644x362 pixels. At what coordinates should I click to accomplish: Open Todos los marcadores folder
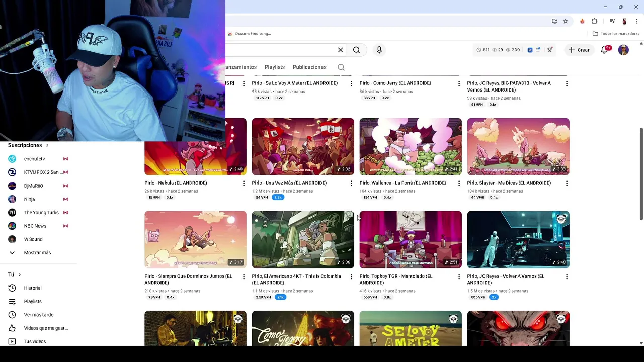[616, 34]
